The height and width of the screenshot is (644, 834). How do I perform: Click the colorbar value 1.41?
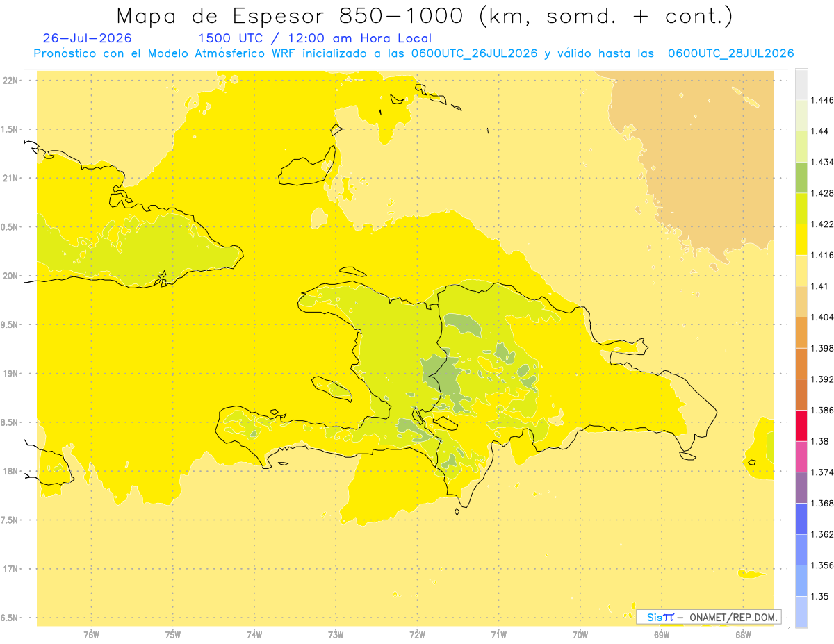point(820,286)
